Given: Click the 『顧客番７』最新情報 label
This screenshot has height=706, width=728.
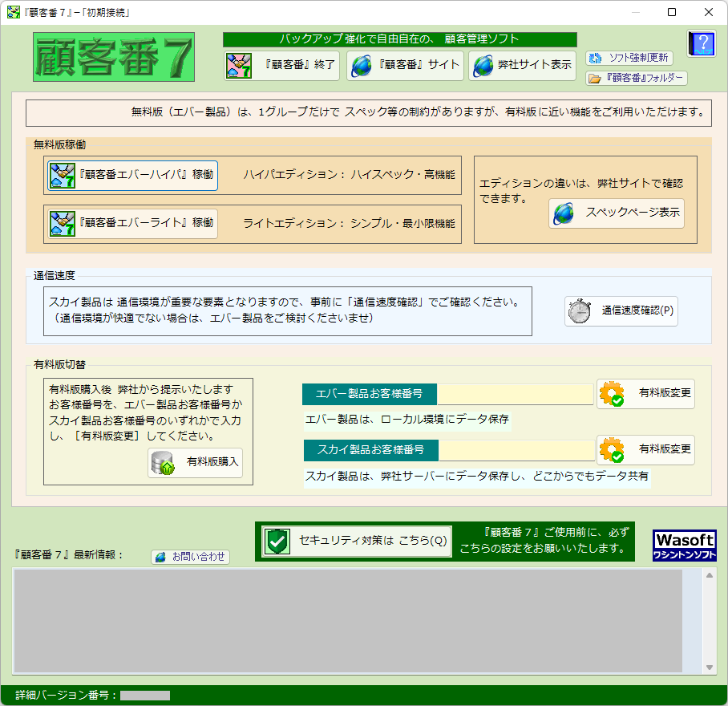Looking at the screenshot, I should tap(68, 555).
